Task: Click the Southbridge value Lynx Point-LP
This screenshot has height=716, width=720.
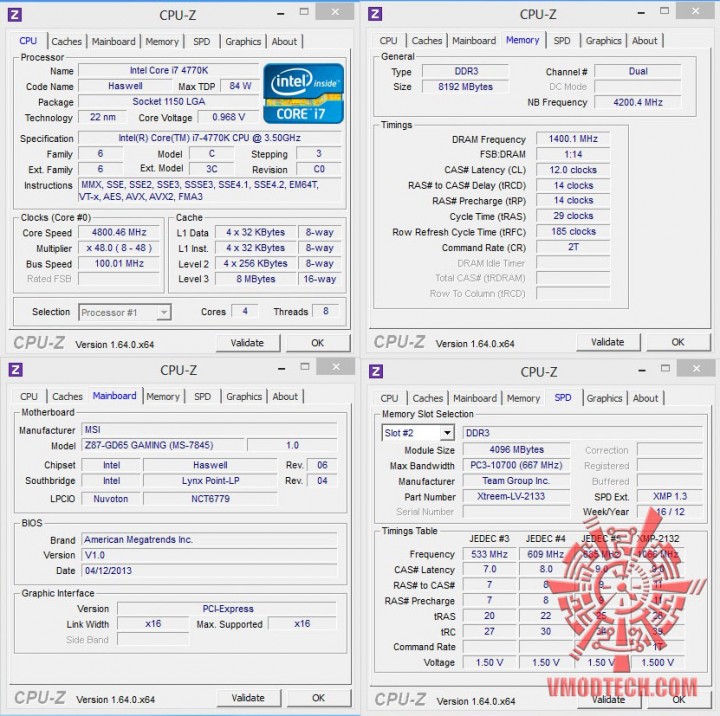Action: 210,481
